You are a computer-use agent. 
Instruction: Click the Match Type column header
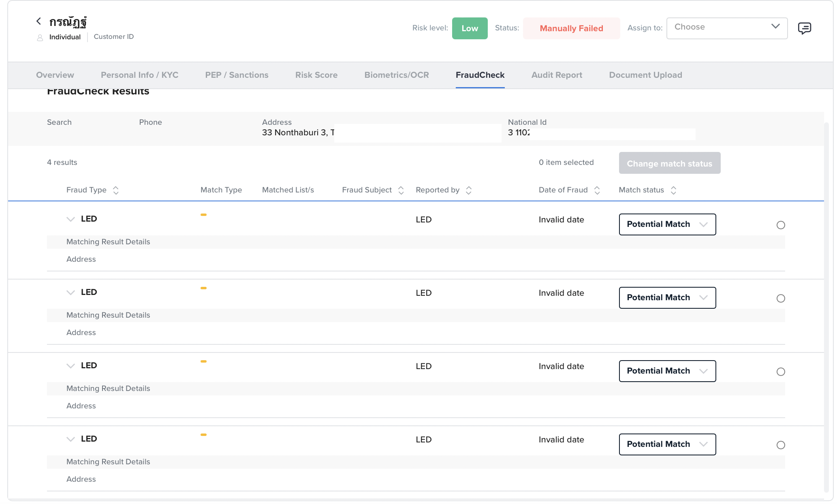[x=221, y=190]
